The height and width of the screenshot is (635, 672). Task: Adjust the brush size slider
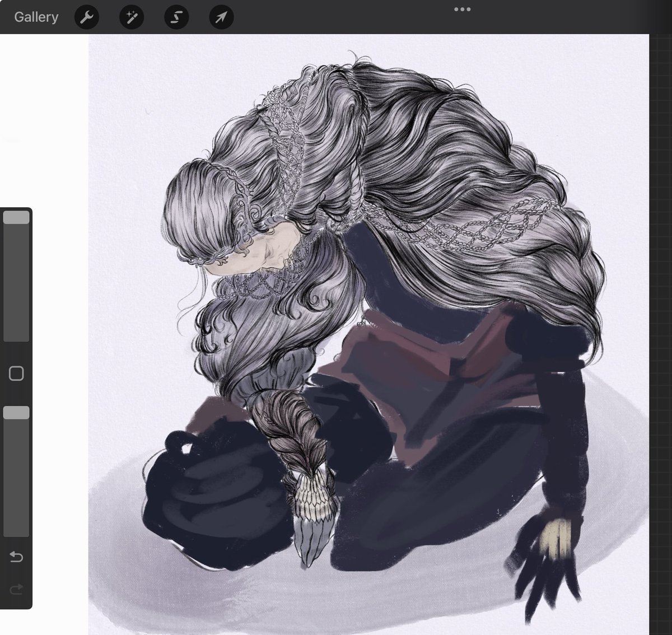(16, 276)
